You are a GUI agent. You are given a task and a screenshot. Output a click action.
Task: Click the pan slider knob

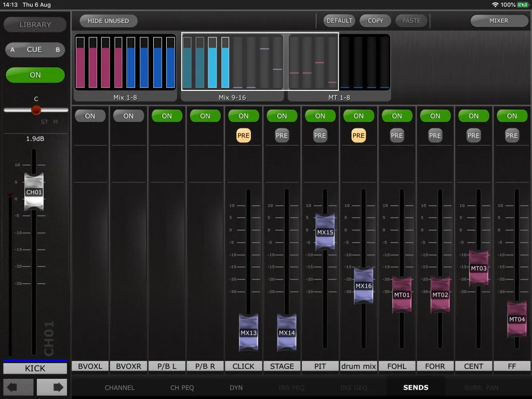tap(36, 110)
